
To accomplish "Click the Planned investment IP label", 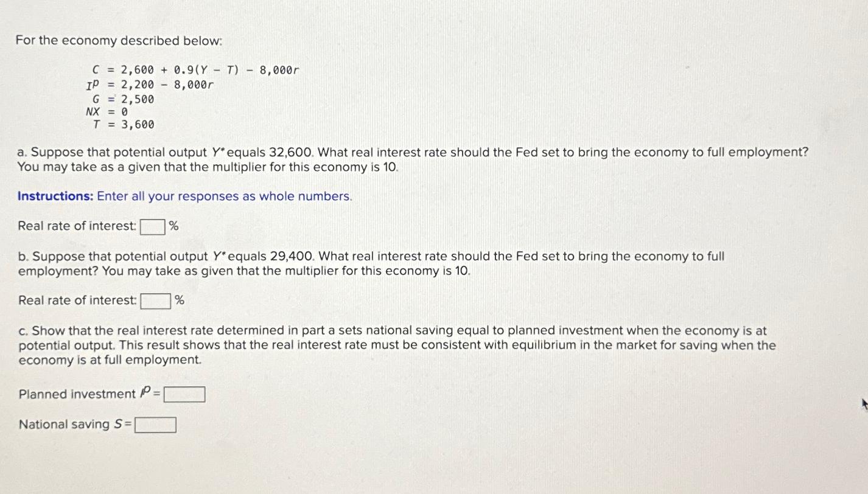I will 85,394.
